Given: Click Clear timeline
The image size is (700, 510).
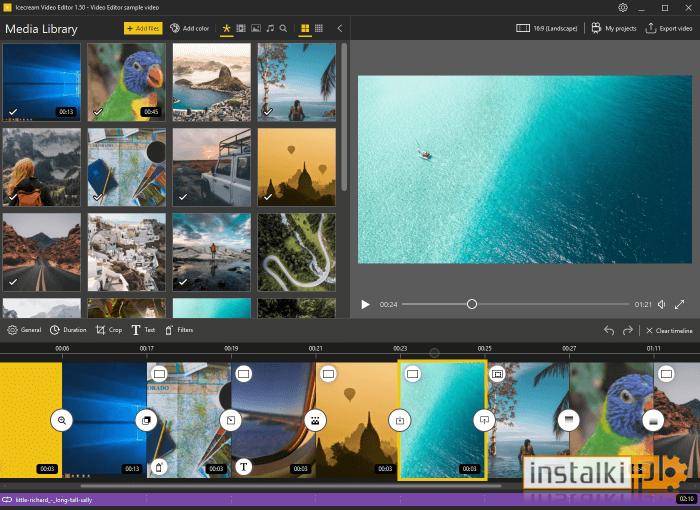Looking at the screenshot, I should (669, 330).
